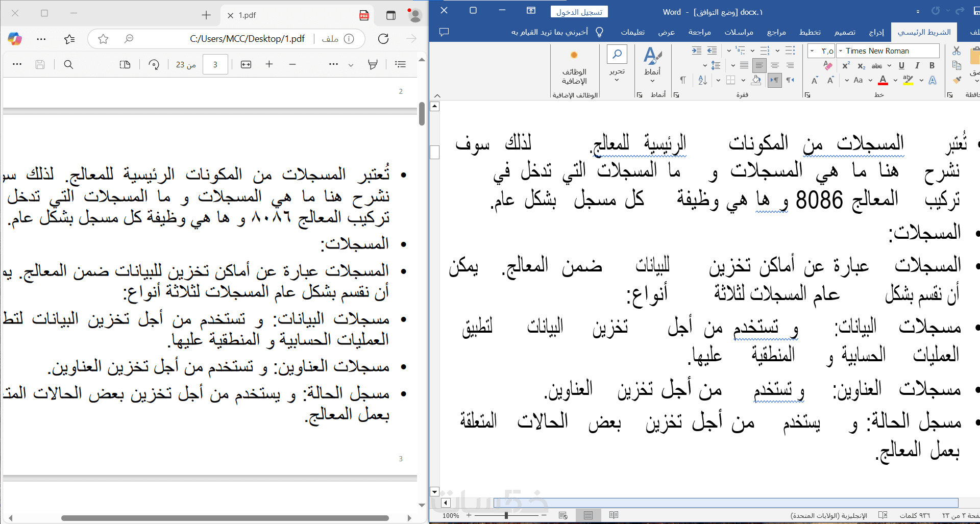This screenshot has height=524, width=980.
Task: Open Styles (أنماط) gallery button
Action: (x=652, y=64)
